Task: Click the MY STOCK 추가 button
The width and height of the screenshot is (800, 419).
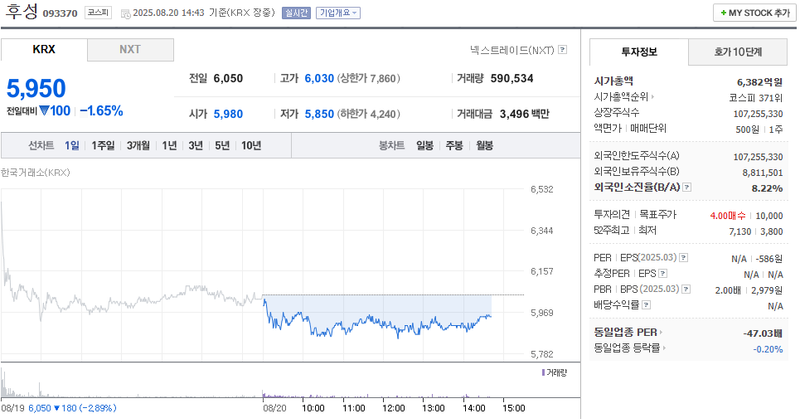Action: 755,13
